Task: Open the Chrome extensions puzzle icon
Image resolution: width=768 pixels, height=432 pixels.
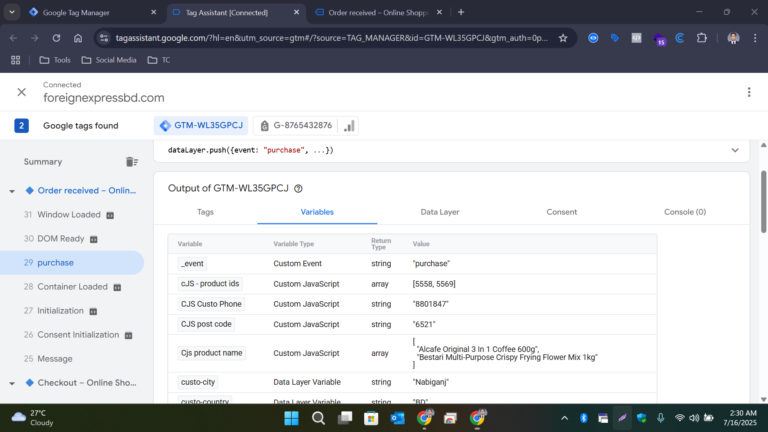Action: [701, 38]
